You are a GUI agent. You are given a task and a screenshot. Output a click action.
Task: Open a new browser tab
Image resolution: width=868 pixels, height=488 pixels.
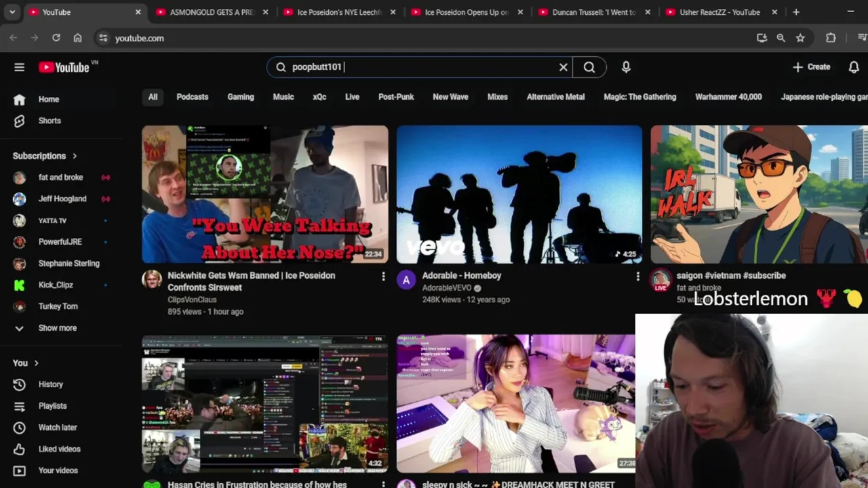[x=796, y=12]
